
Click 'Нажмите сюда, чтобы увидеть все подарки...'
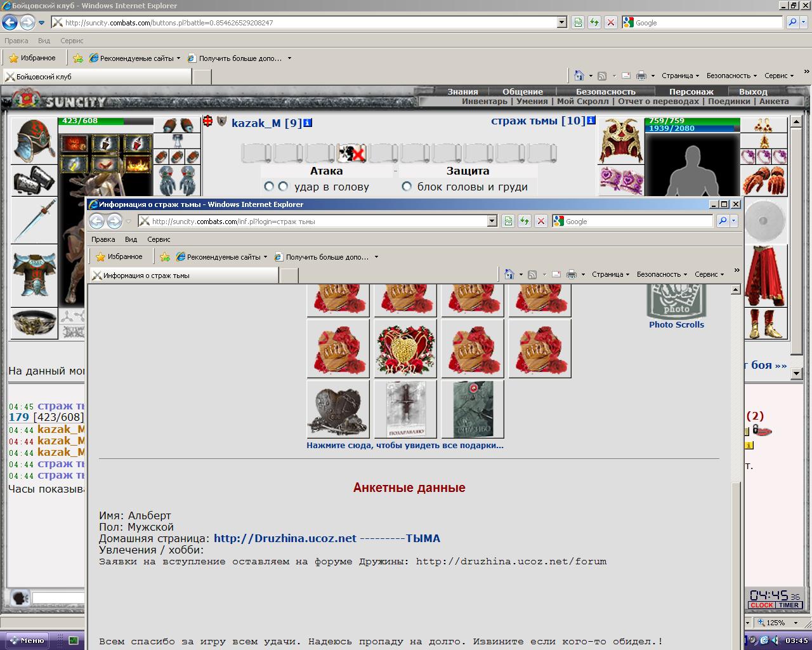(x=405, y=446)
